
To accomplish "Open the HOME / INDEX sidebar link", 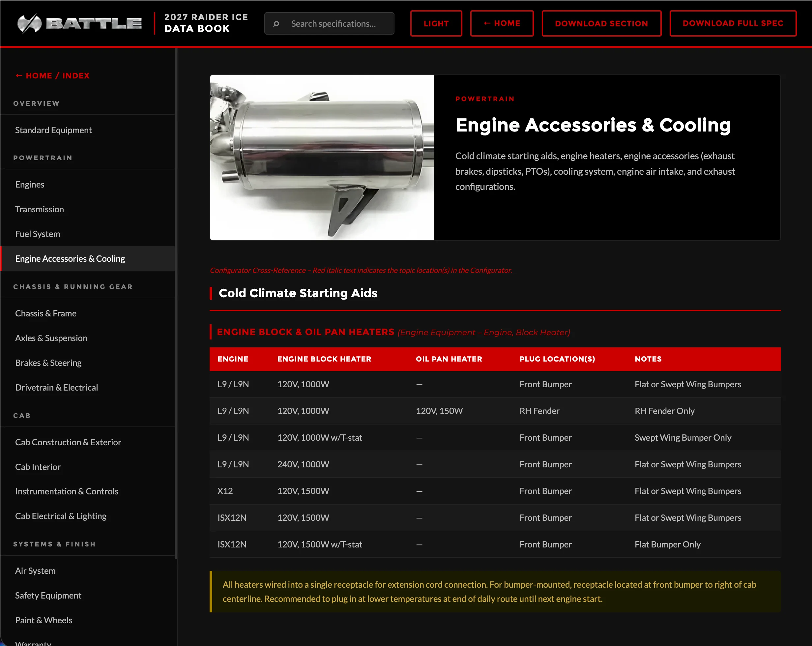I will click(52, 76).
